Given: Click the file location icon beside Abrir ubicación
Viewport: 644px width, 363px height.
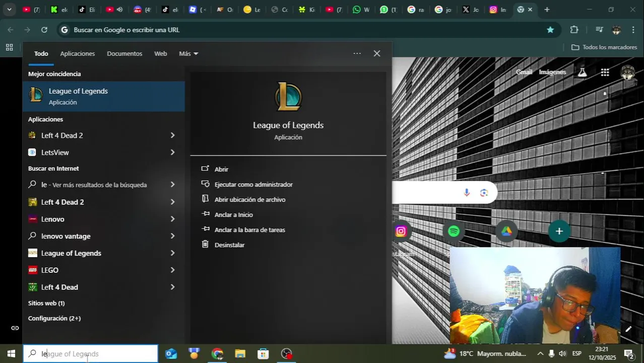Looking at the screenshot, I should click(205, 199).
